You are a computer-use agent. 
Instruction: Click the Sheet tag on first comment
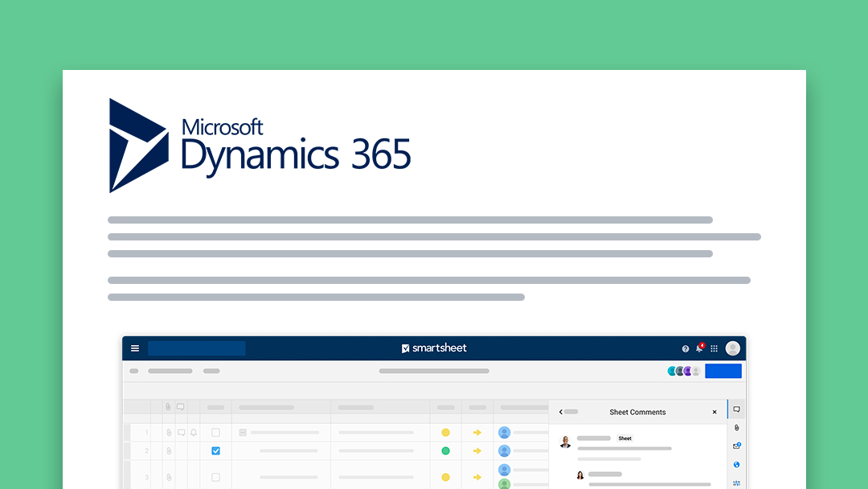[625, 438]
